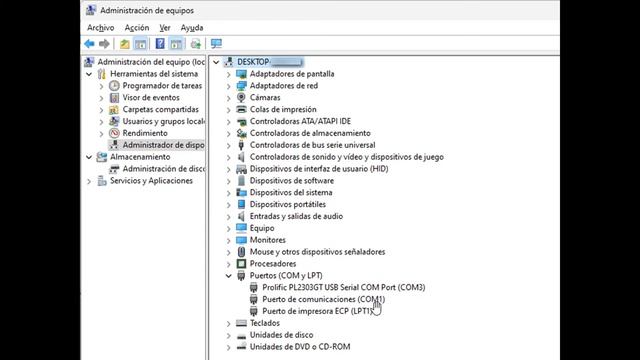640x360 pixels.
Task: Click Usuarios y grupos locales icon
Action: click(114, 121)
